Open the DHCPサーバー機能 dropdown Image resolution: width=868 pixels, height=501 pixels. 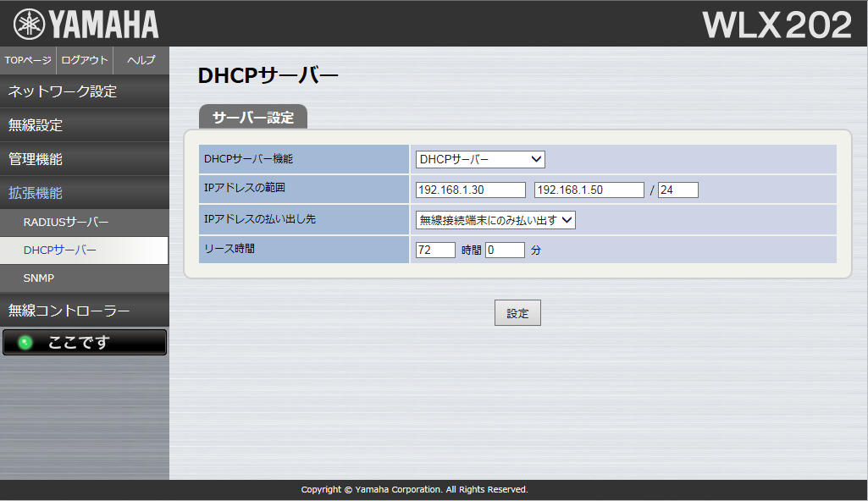tap(478, 159)
